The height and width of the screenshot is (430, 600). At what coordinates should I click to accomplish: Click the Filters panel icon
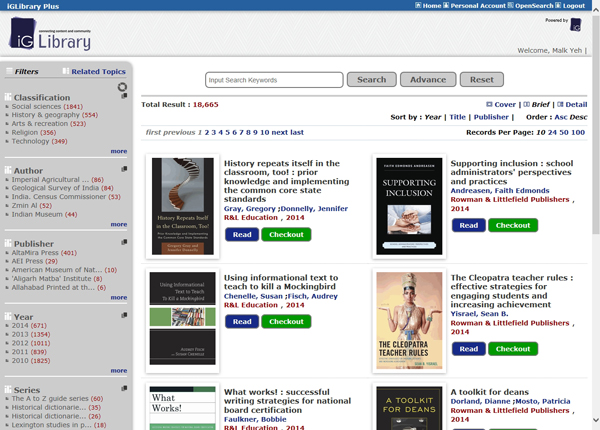click(x=9, y=71)
